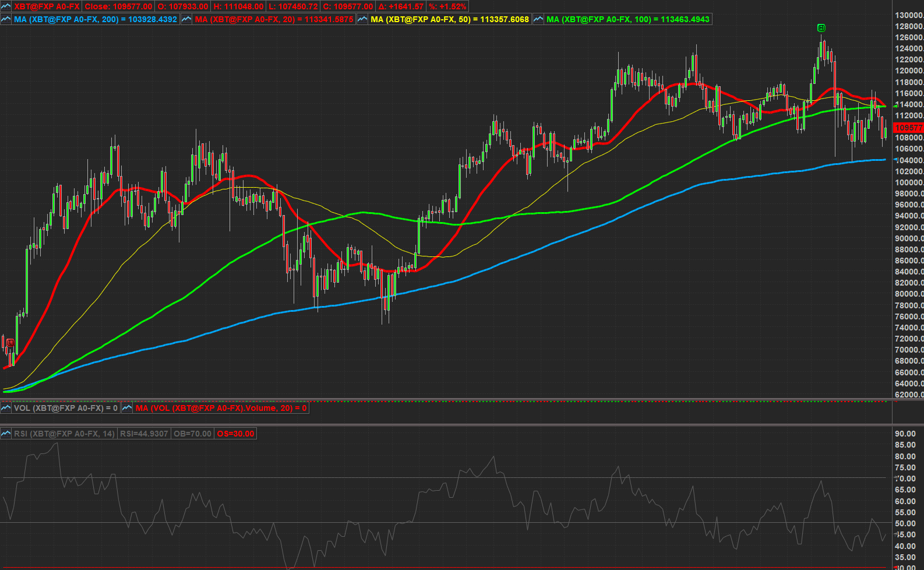Click the red OS=30.00 oversold label
This screenshot has height=570, width=924.
click(235, 434)
